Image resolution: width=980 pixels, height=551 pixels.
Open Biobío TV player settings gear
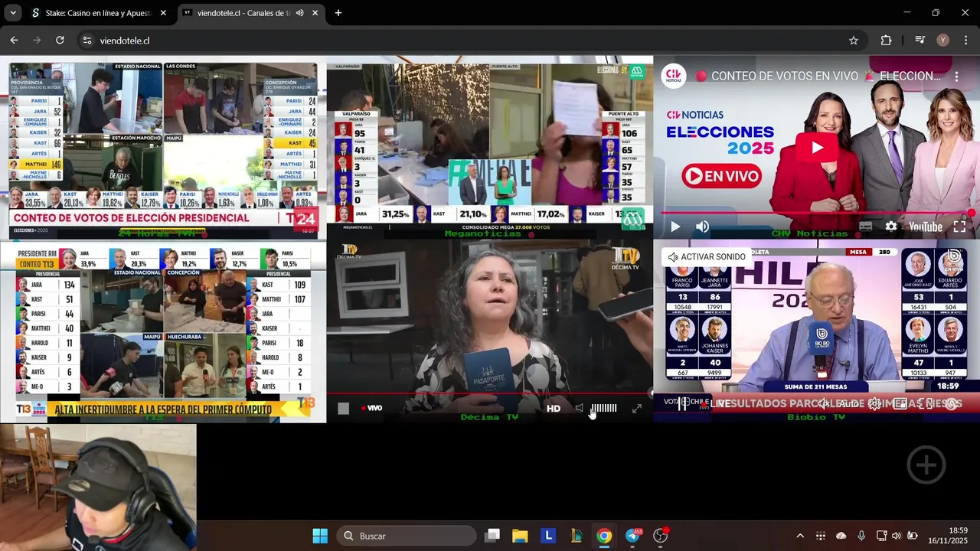[x=874, y=404]
